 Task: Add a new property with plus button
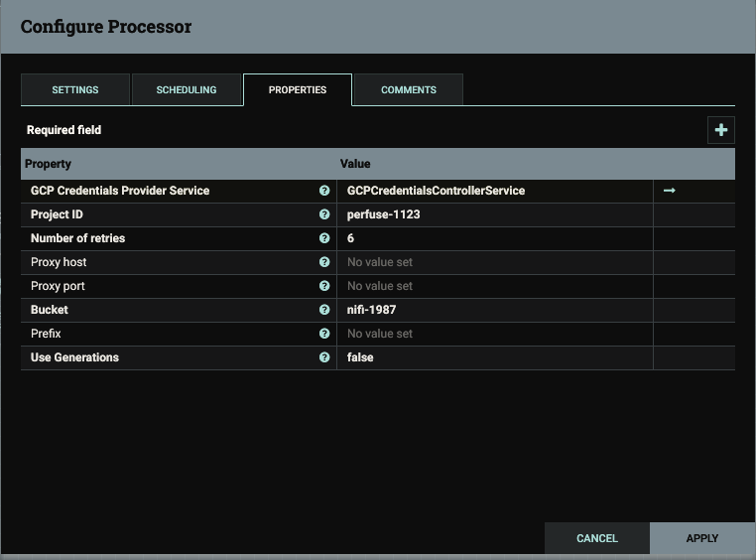click(720, 130)
